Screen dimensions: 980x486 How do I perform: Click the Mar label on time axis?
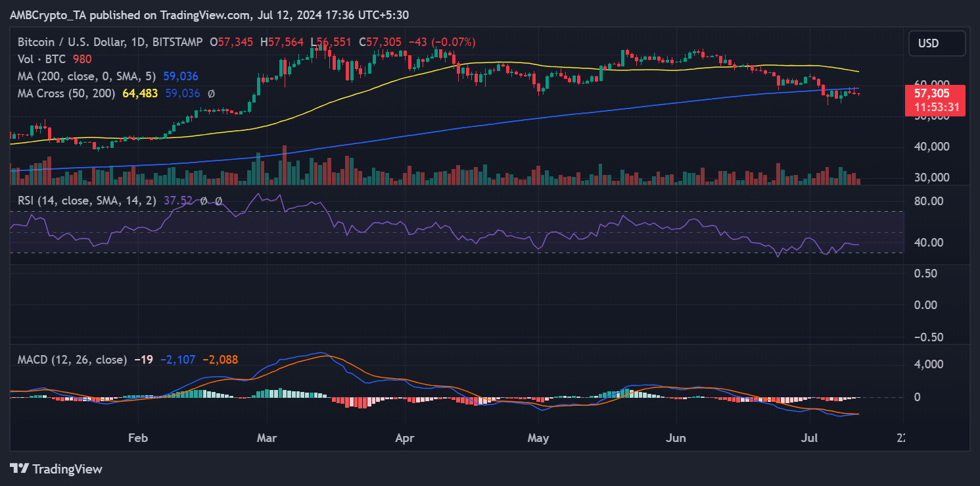coord(268,437)
